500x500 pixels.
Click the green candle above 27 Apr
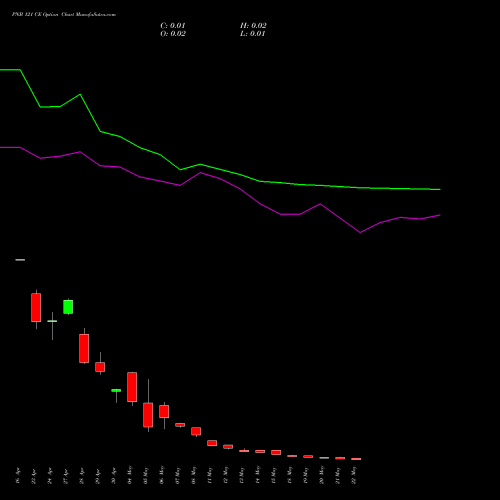tap(68, 307)
